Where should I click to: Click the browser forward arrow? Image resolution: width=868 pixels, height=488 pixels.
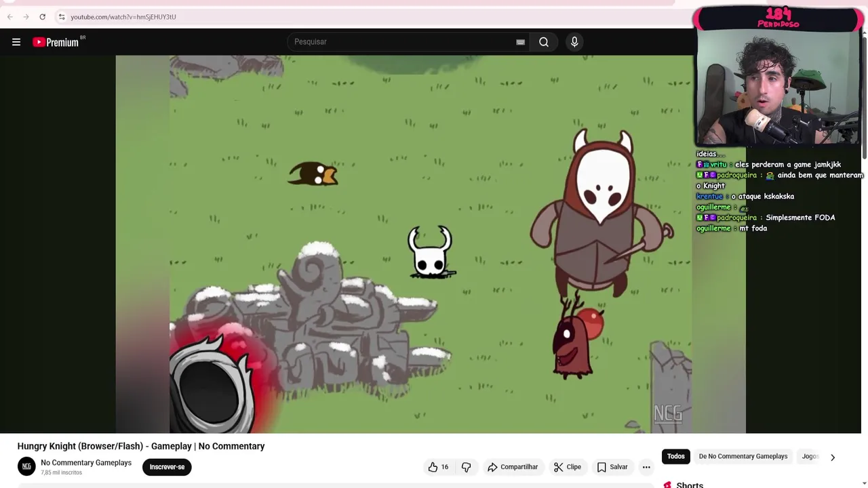point(26,16)
